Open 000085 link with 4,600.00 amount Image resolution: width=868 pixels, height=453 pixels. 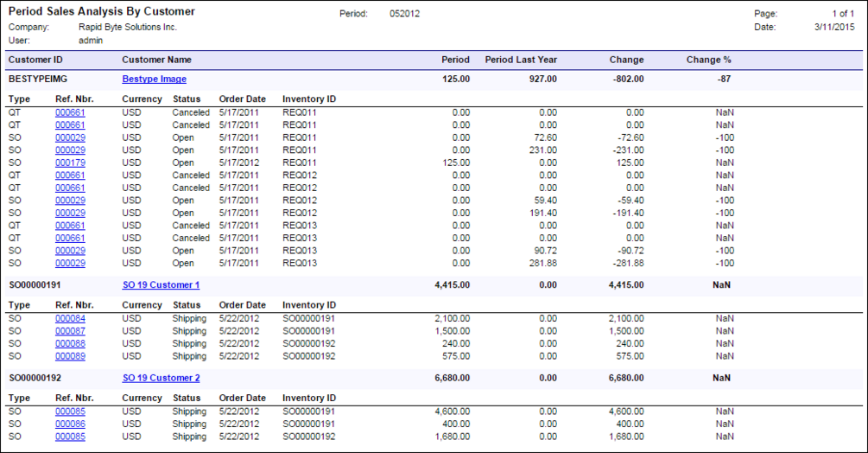coord(70,412)
